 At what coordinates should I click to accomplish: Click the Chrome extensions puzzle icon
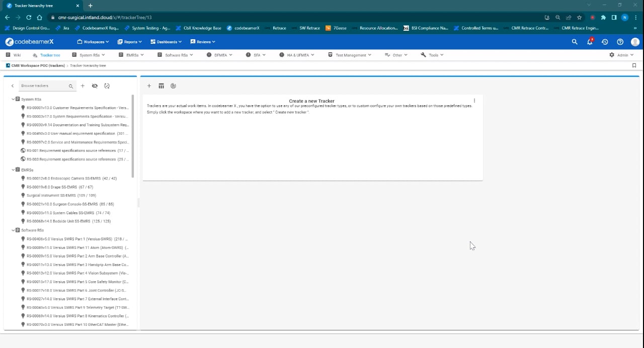click(x=603, y=17)
